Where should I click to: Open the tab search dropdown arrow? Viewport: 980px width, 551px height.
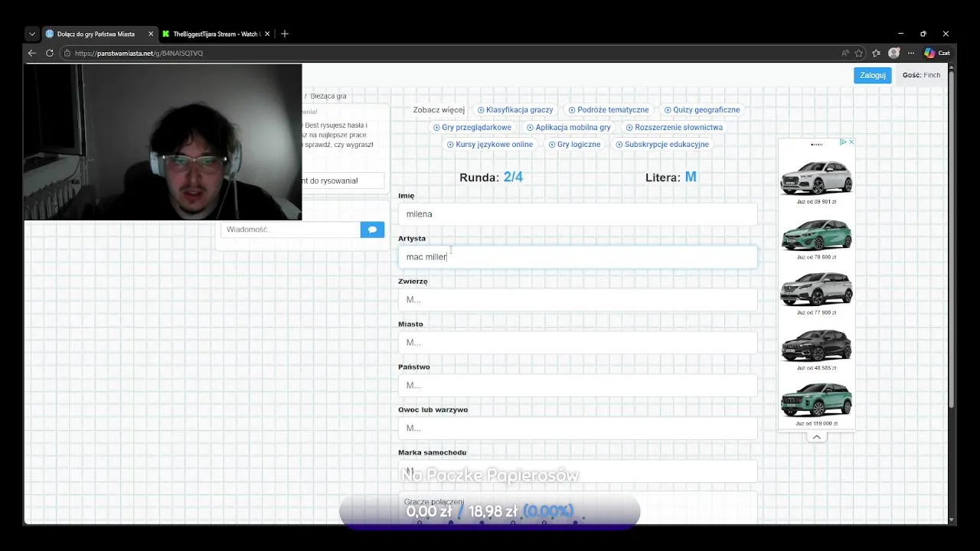click(x=32, y=34)
